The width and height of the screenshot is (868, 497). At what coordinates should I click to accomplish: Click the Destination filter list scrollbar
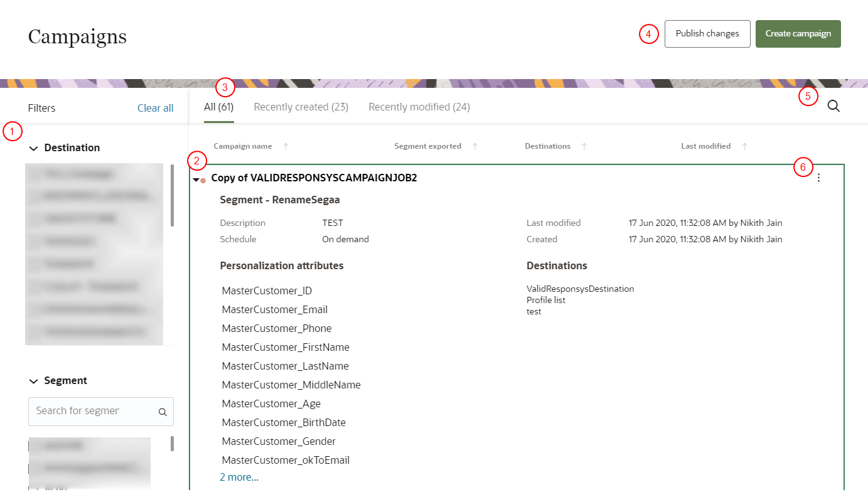(x=173, y=195)
